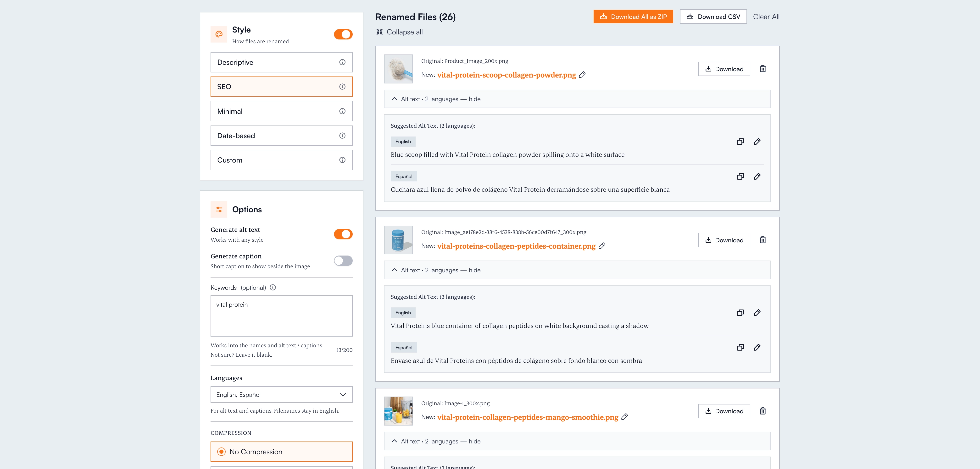Click the Keywords text field
Image resolution: width=980 pixels, height=469 pixels.
coord(282,316)
